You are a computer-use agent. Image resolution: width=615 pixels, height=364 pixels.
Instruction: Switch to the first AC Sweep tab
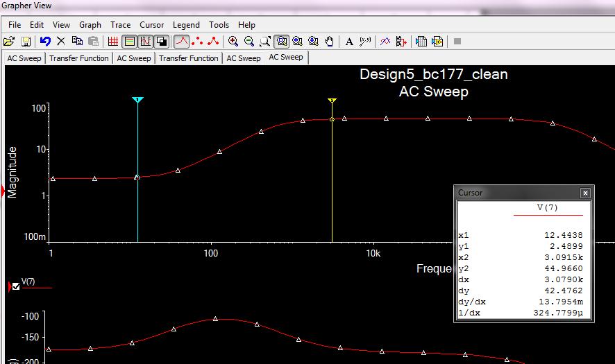click(24, 58)
